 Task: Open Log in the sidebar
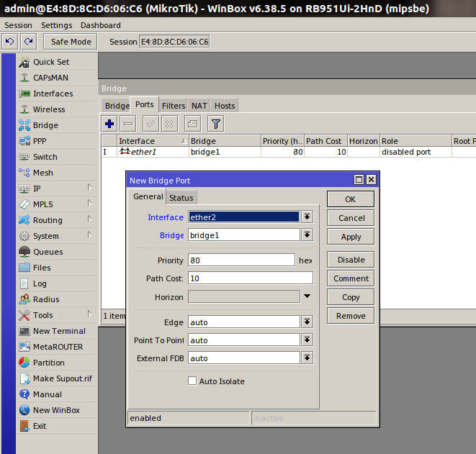coord(58,283)
